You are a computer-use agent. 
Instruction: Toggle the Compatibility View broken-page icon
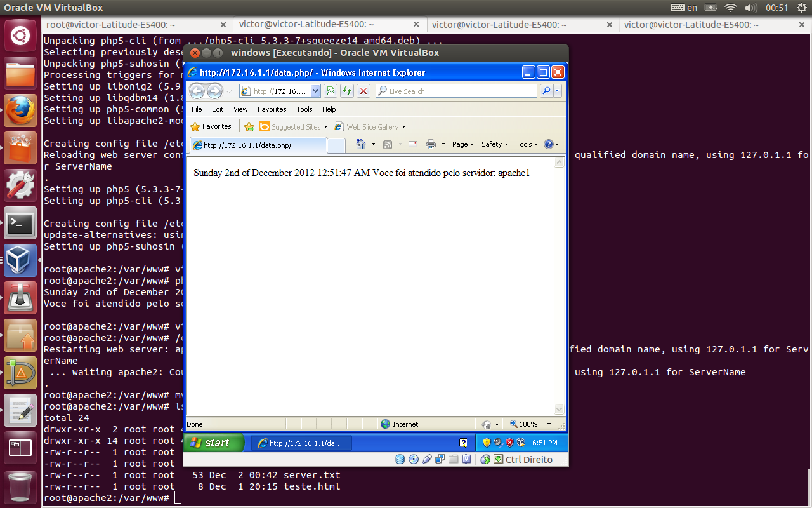(331, 91)
